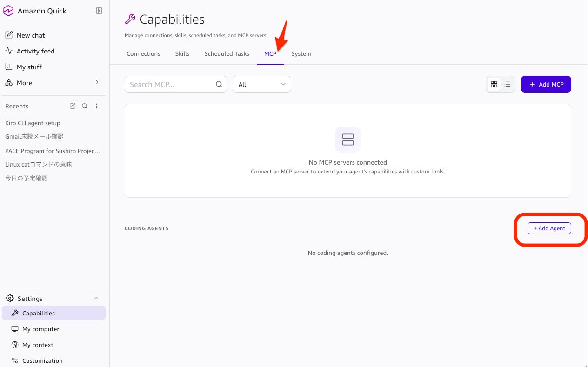Click the My stuff chart icon
588x367 pixels.
point(8,67)
